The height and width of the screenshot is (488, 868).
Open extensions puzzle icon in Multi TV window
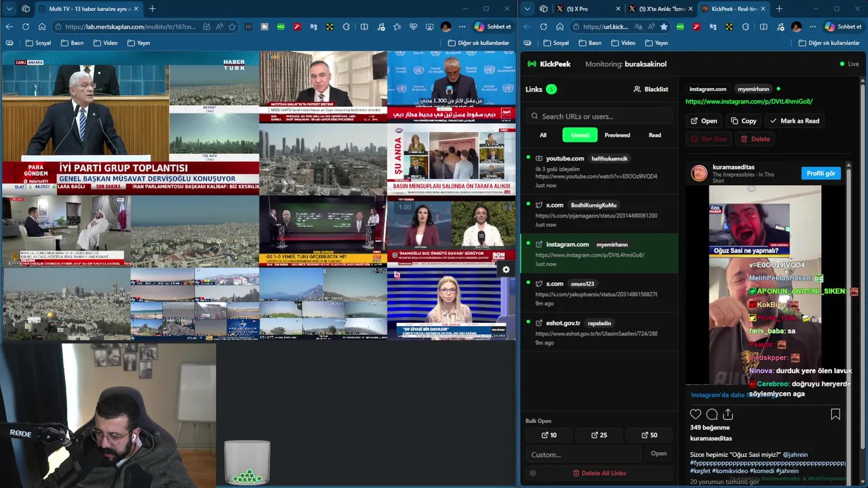pyautogui.click(x=346, y=26)
